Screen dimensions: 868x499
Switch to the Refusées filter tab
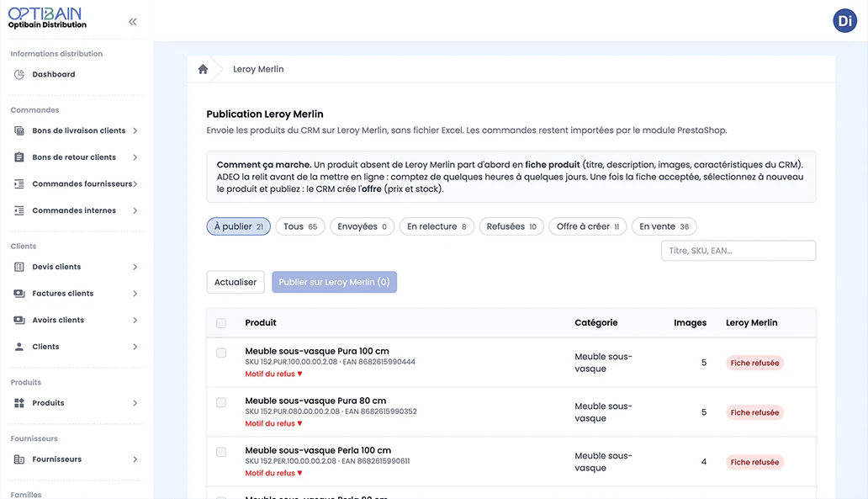[x=511, y=226]
